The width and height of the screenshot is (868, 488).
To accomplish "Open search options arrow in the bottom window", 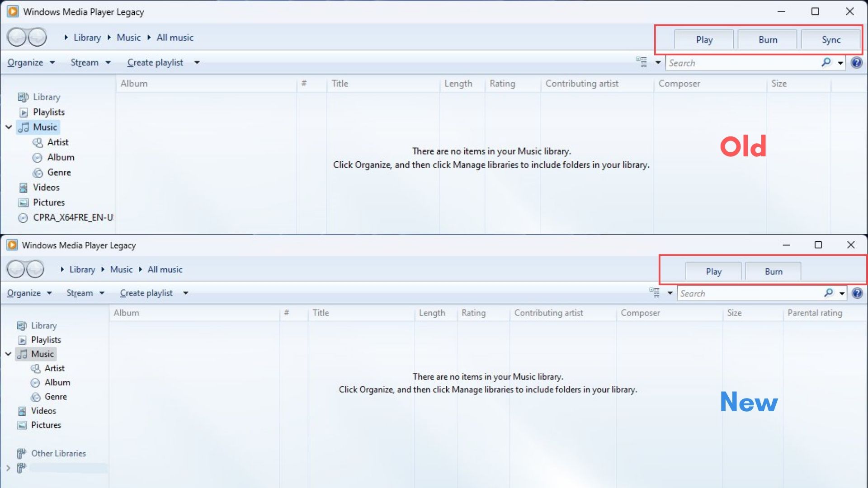I will pyautogui.click(x=842, y=293).
